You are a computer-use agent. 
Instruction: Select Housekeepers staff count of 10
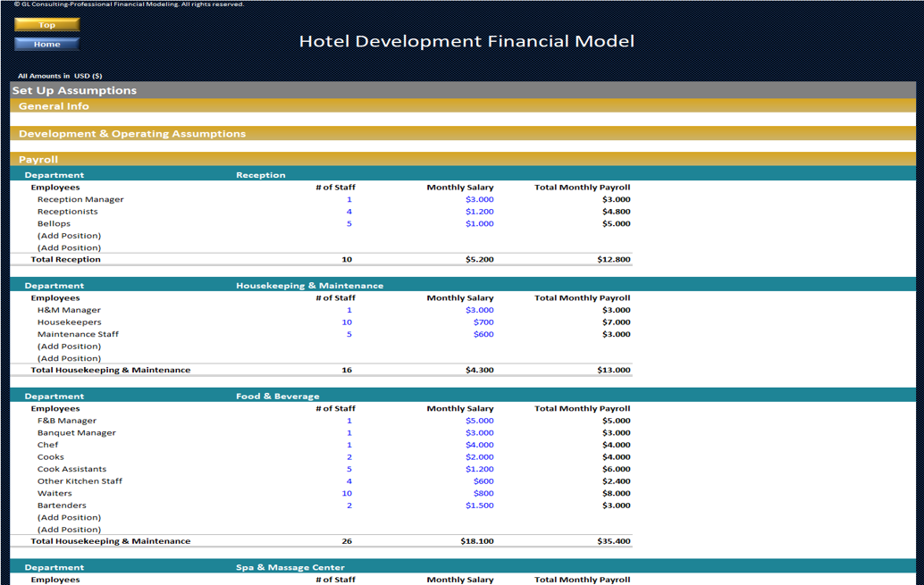click(x=347, y=322)
